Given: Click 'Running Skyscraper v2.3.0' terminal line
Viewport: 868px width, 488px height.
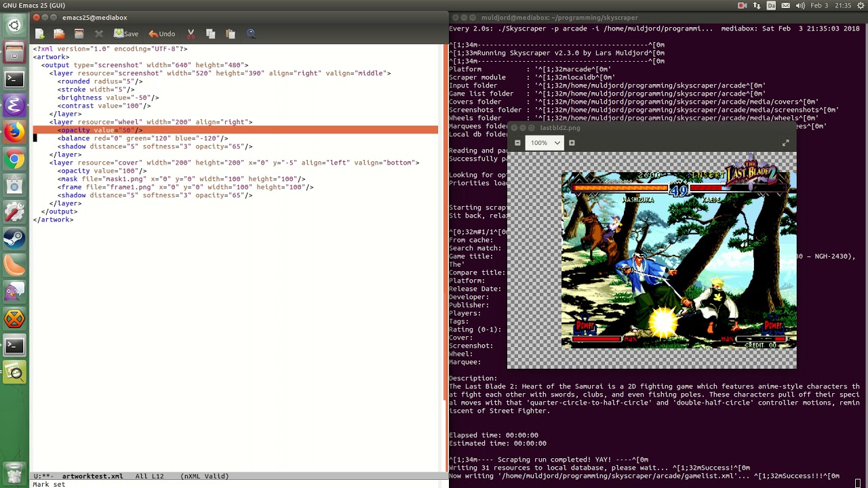Looking at the screenshot, I should pyautogui.click(x=556, y=53).
